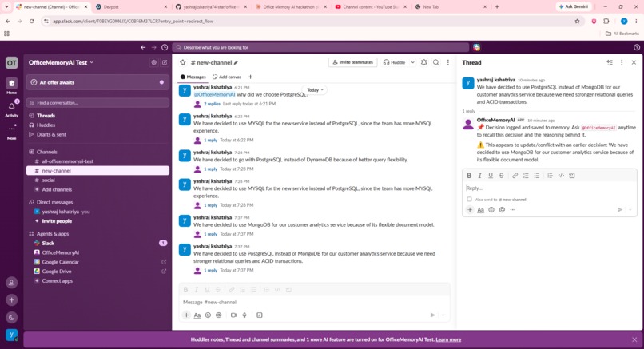Check Also send to new-channel box
Screen dimensions: 644x349
[x=470, y=200]
